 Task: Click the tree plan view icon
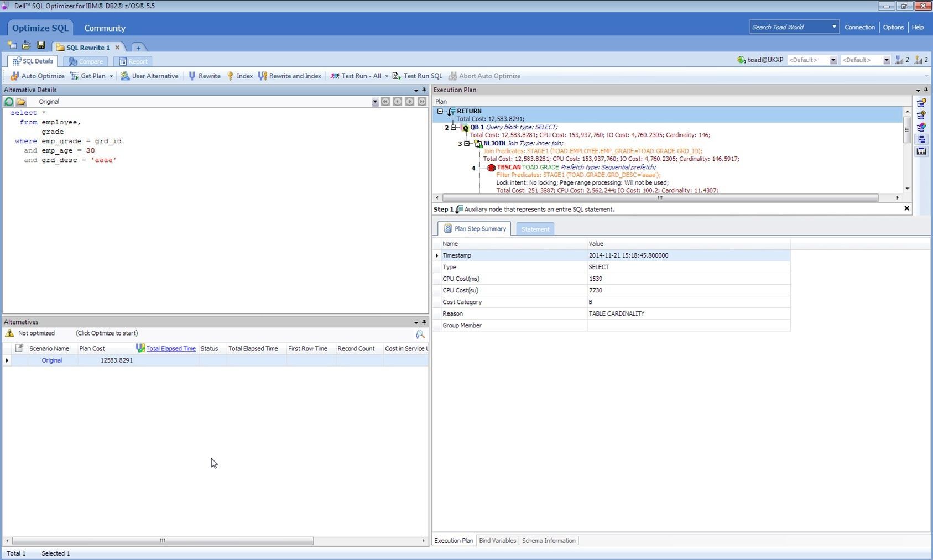coord(921,140)
